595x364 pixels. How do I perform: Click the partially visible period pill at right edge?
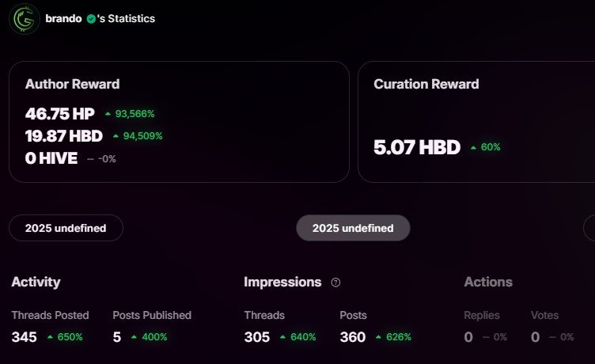pos(589,228)
